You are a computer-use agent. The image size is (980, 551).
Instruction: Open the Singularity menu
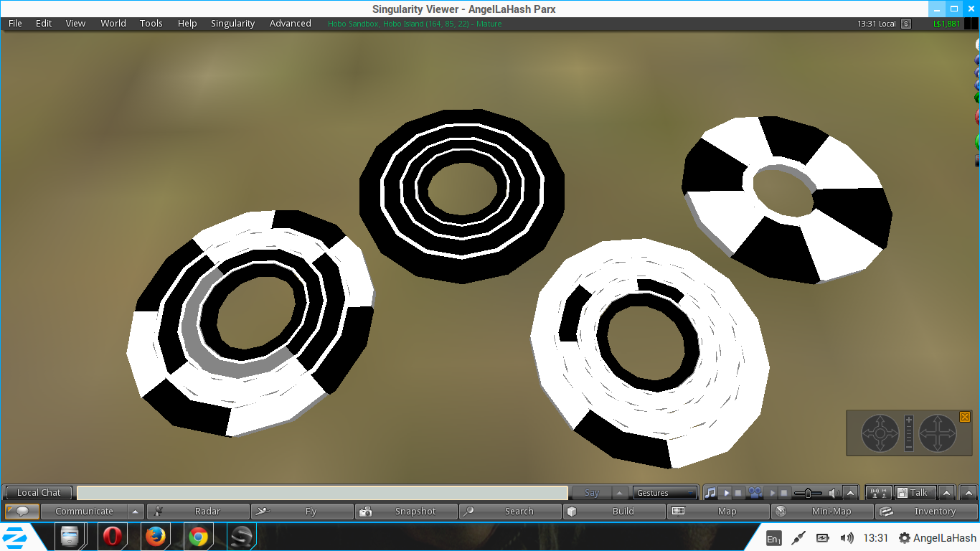click(232, 24)
